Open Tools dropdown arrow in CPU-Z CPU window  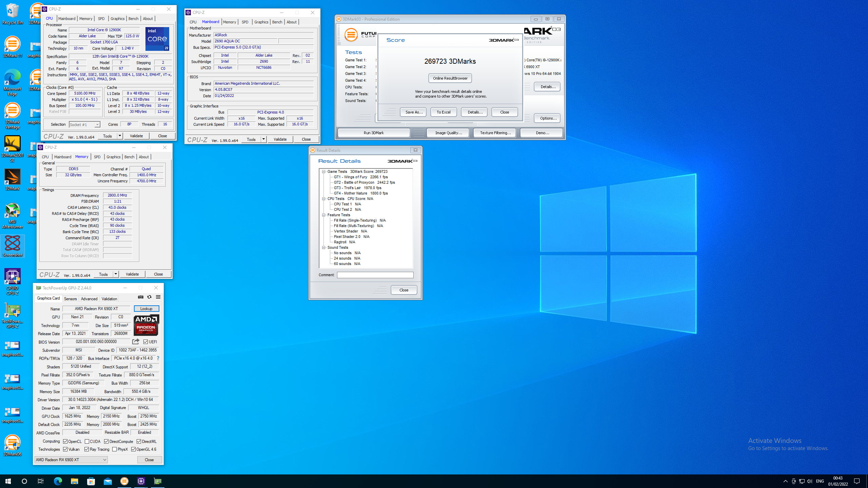coord(120,136)
